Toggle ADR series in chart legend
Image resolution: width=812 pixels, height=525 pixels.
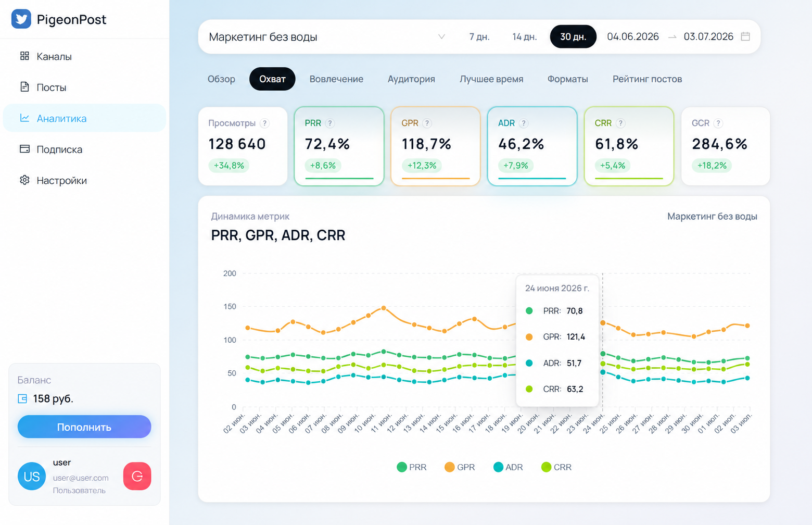[508, 467]
